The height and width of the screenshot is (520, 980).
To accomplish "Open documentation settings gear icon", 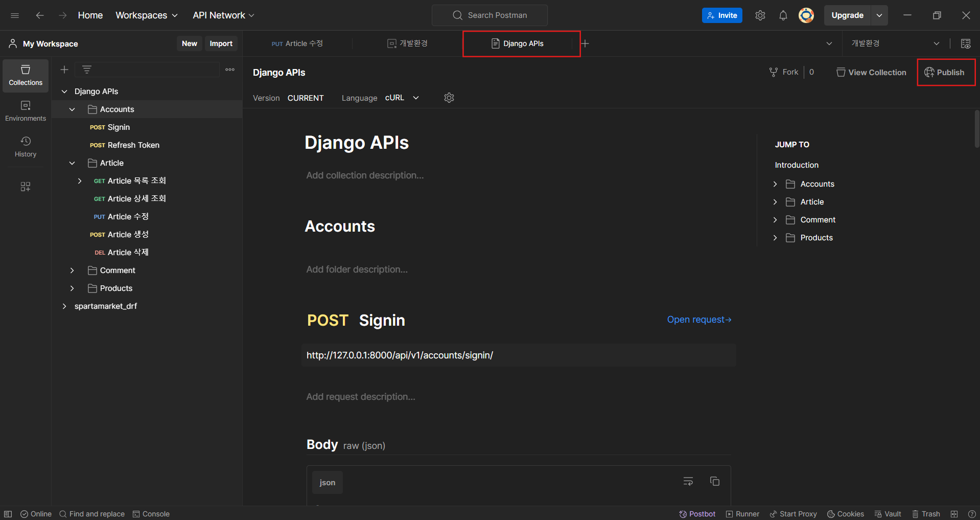I will [x=449, y=98].
